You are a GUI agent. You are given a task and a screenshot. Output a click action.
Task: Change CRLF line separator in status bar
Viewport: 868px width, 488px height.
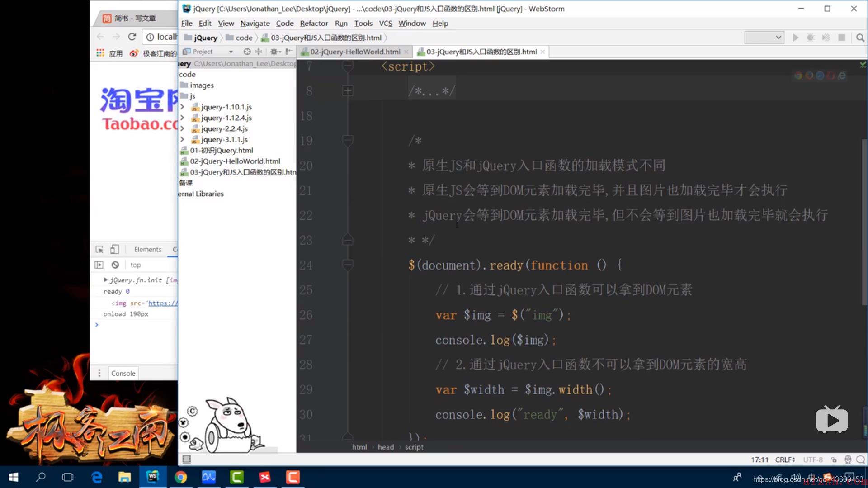(x=785, y=460)
